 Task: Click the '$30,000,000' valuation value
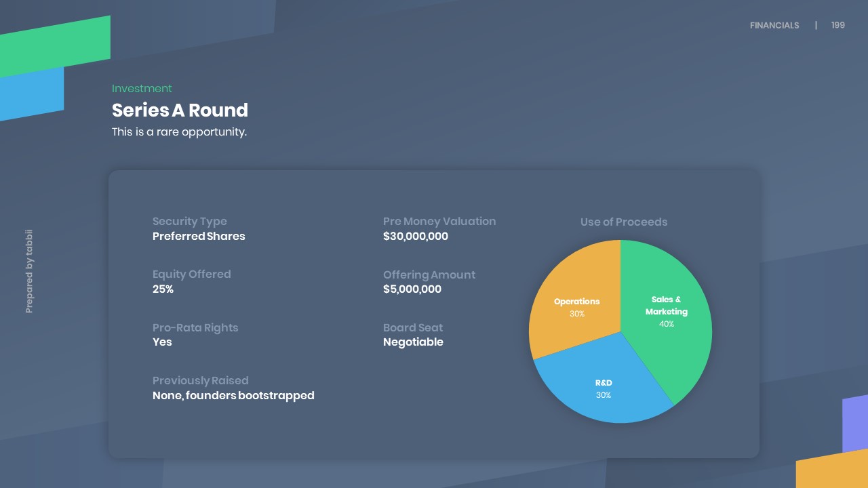416,236
